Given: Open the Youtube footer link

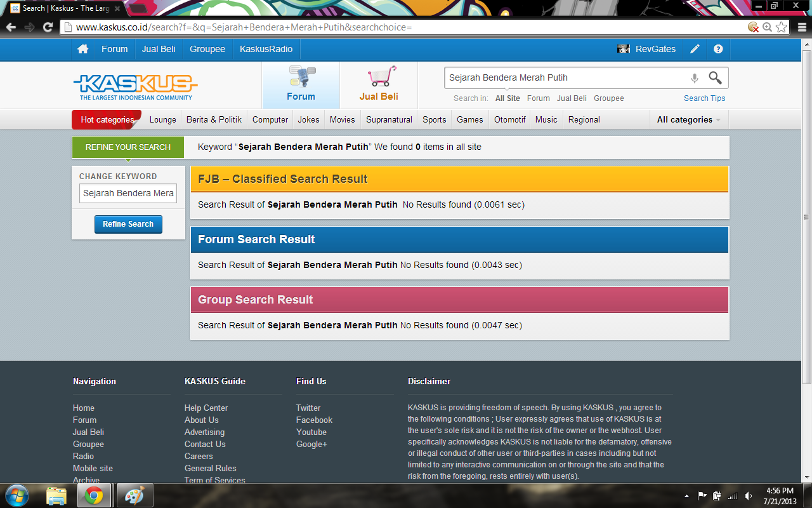Looking at the screenshot, I should (311, 432).
